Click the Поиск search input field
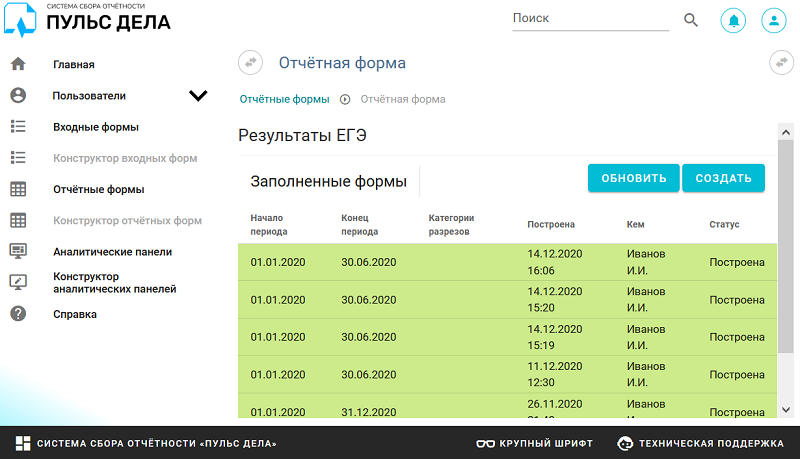 click(590, 19)
